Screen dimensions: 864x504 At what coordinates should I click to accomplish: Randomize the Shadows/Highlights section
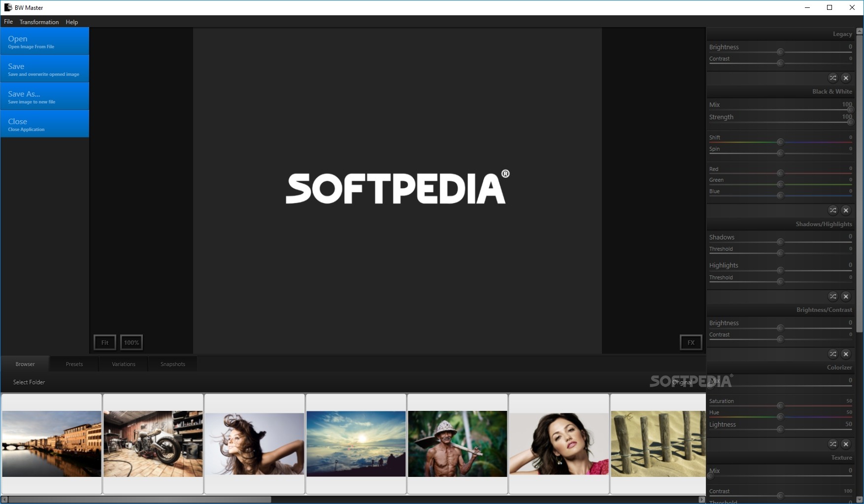click(x=832, y=296)
